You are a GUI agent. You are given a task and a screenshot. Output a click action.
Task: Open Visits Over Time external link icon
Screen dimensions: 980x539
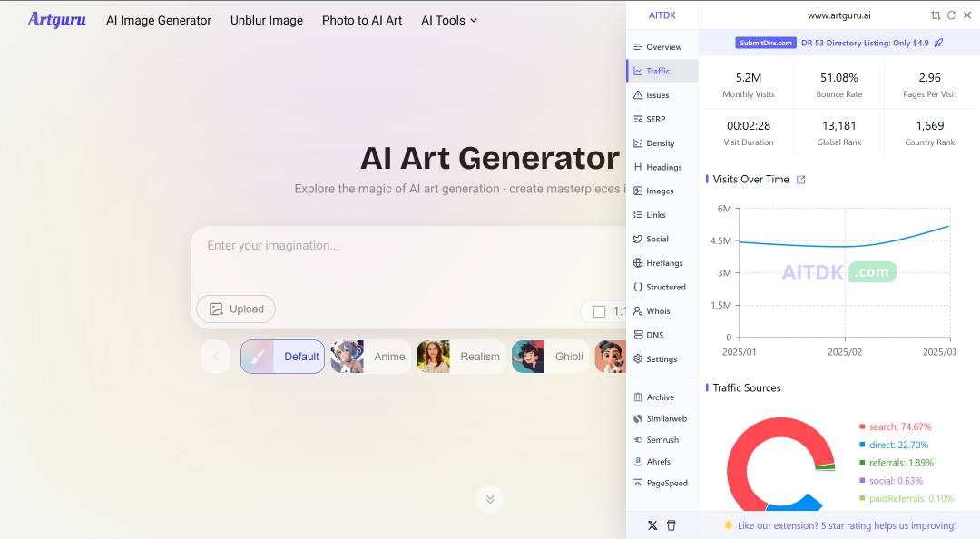tap(800, 180)
